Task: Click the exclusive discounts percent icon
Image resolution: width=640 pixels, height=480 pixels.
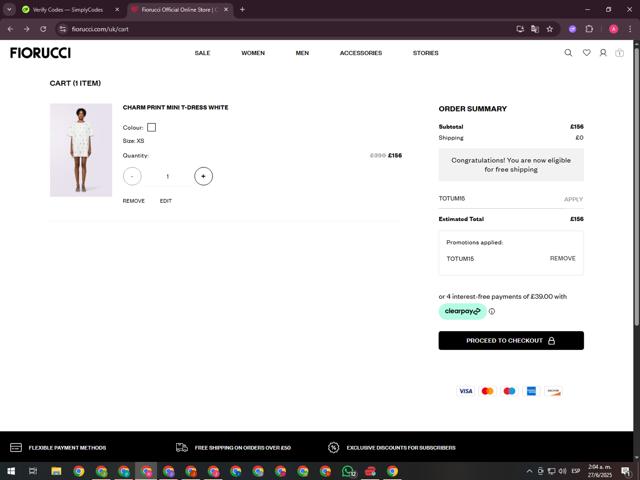Action: pos(333,448)
